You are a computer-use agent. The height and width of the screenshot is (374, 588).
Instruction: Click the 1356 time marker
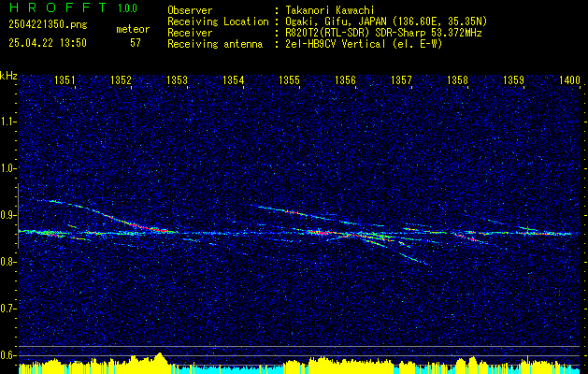click(x=345, y=79)
